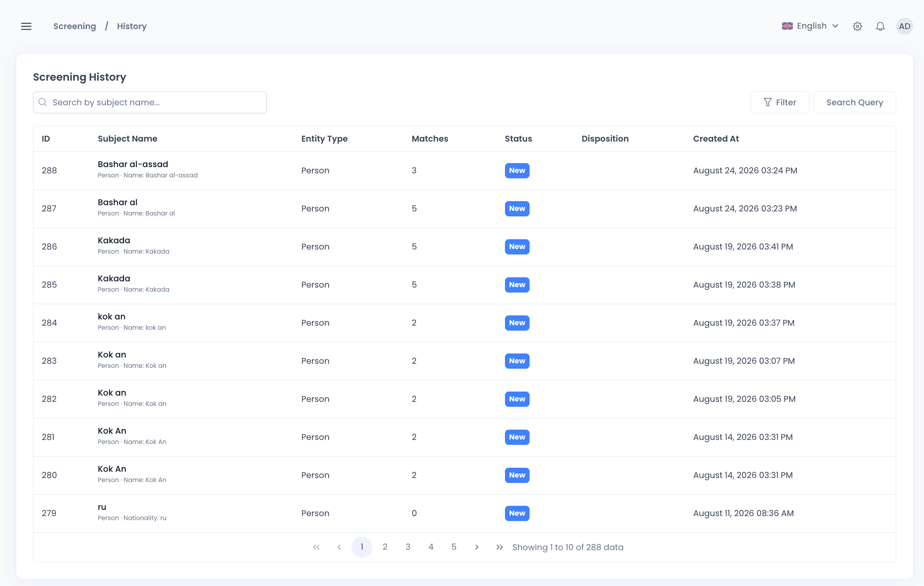Click the Disposition column header

pos(605,138)
